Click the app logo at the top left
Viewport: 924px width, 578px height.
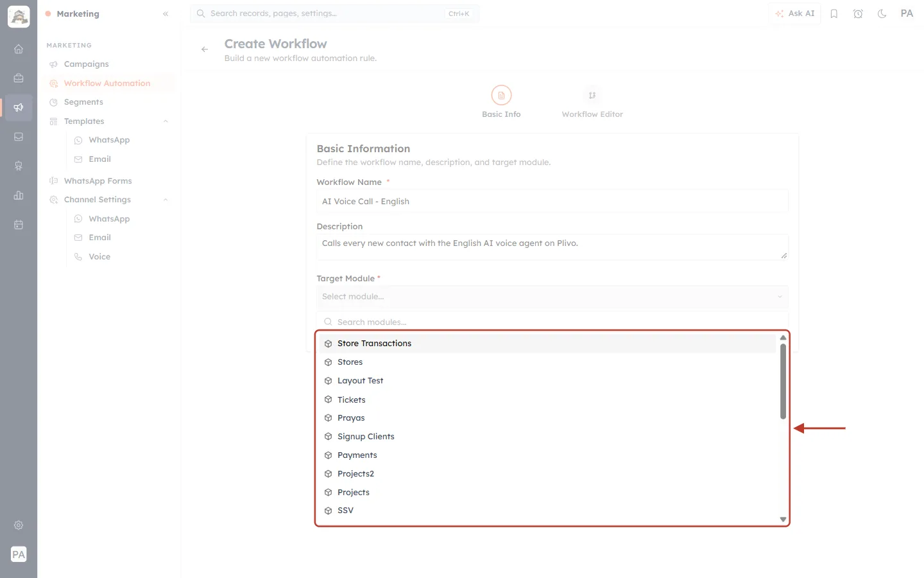coord(19,17)
